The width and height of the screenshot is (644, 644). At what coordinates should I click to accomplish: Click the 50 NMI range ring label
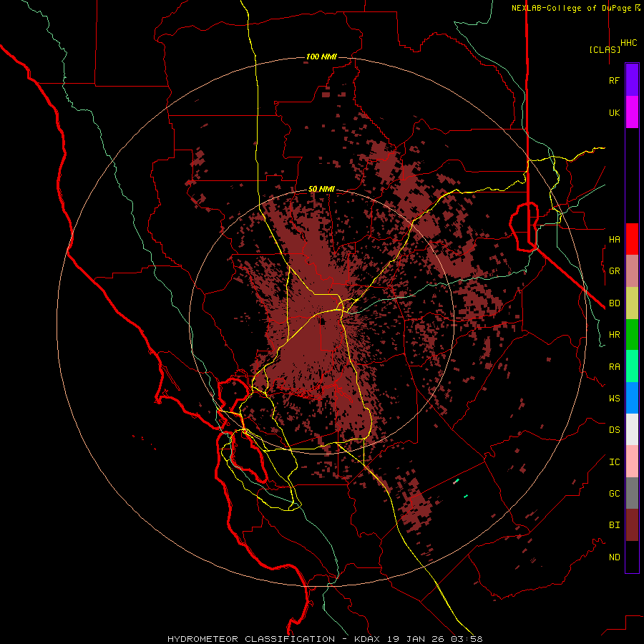(321, 189)
